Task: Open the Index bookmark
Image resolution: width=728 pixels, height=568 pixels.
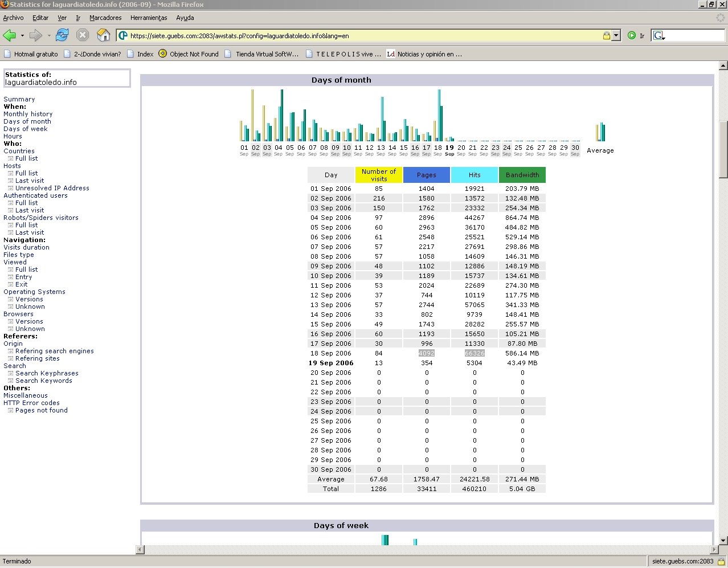Action: (140, 54)
